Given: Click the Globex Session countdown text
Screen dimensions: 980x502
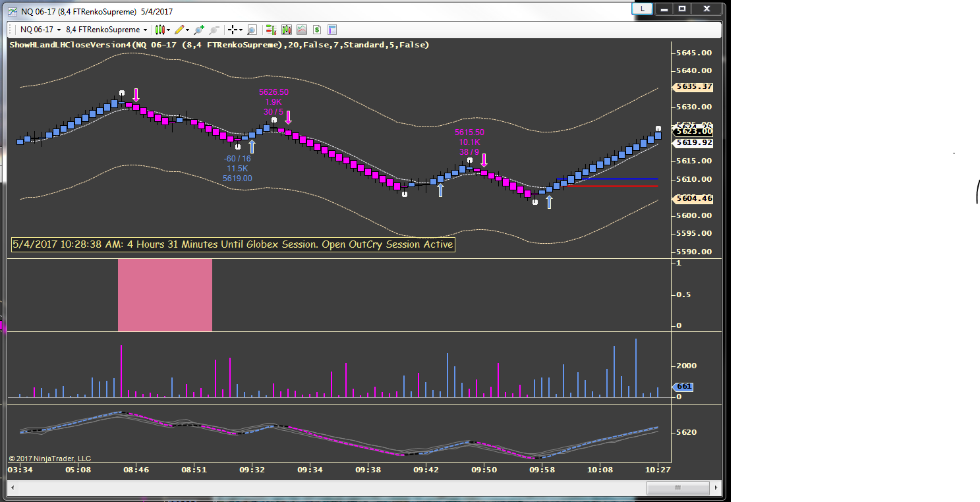Looking at the screenshot, I should coord(233,244).
